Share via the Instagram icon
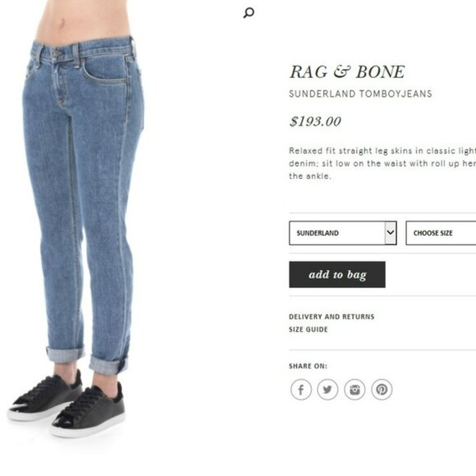 [355, 389]
